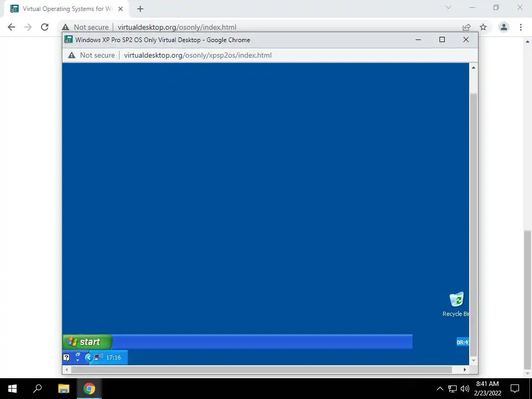Viewport: 532px width, 399px height.
Task: Open the Windows clock 8:41 AM
Action: [487, 389]
